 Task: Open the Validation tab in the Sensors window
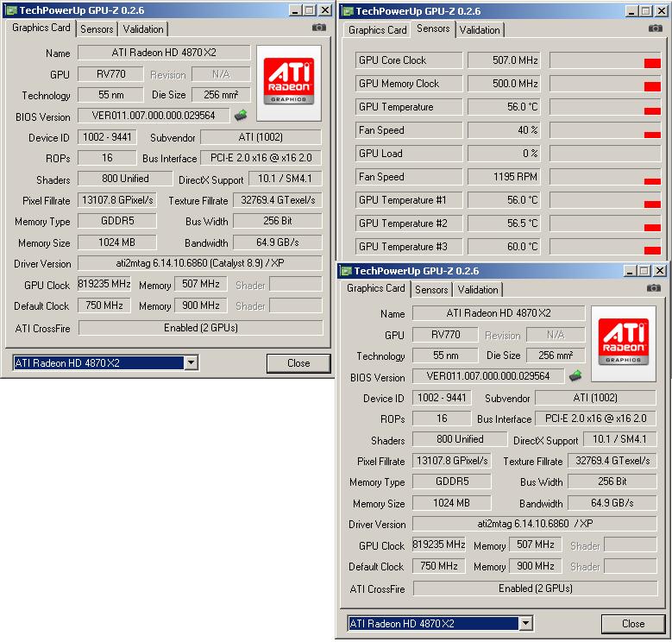[479, 30]
